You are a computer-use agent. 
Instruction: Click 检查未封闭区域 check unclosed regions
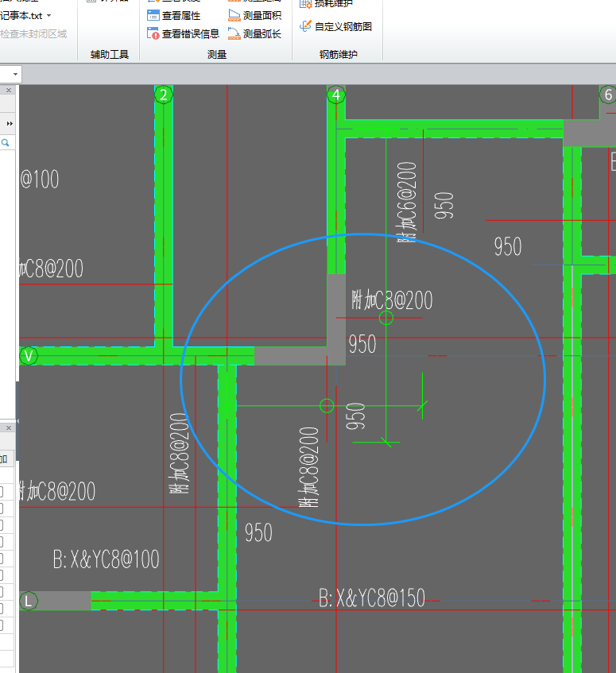[x=33, y=34]
